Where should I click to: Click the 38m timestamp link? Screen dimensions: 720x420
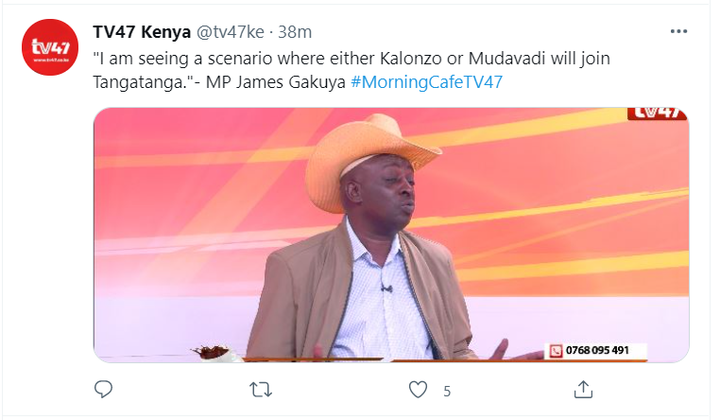[x=295, y=32]
